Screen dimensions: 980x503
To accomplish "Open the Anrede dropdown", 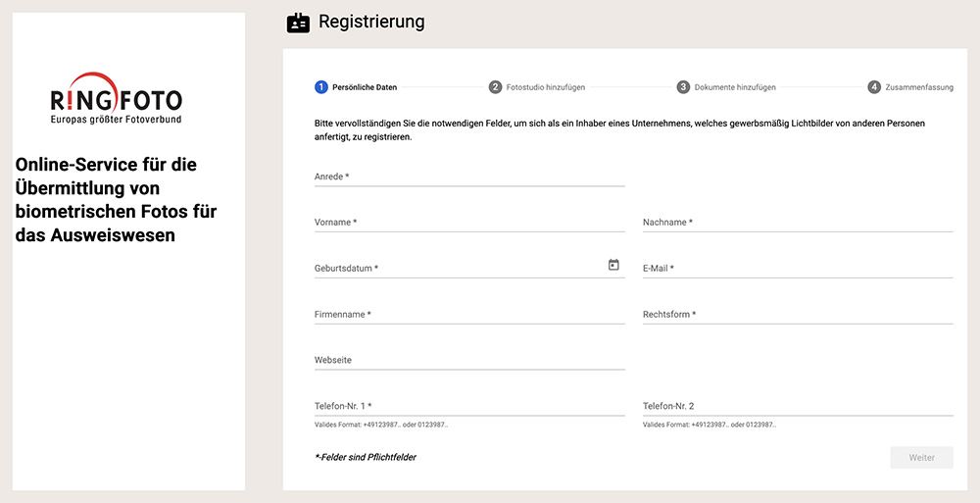I will click(469, 176).
